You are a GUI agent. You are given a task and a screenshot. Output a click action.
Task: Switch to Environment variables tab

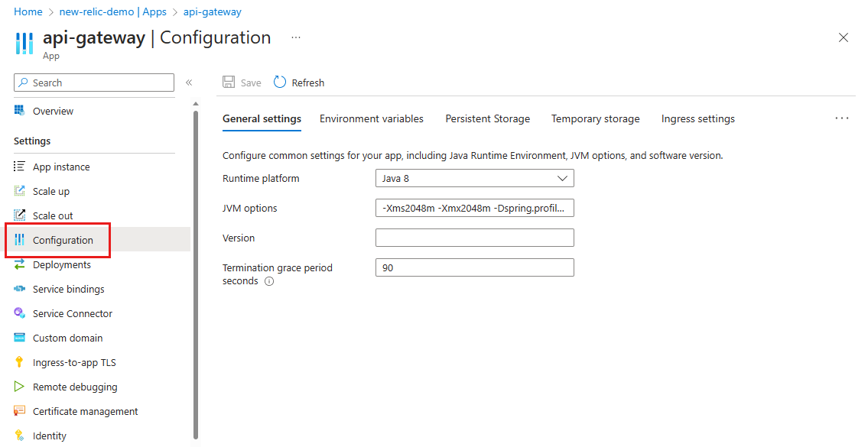click(x=372, y=118)
